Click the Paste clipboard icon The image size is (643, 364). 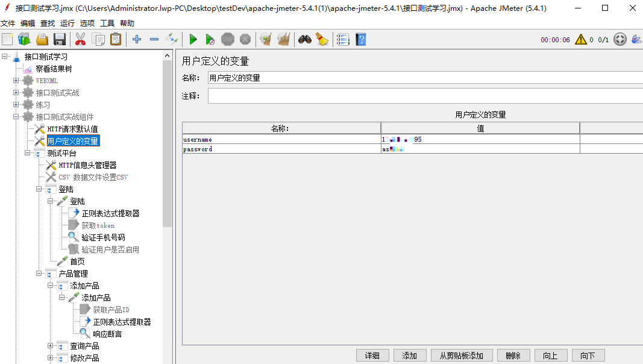coord(116,39)
